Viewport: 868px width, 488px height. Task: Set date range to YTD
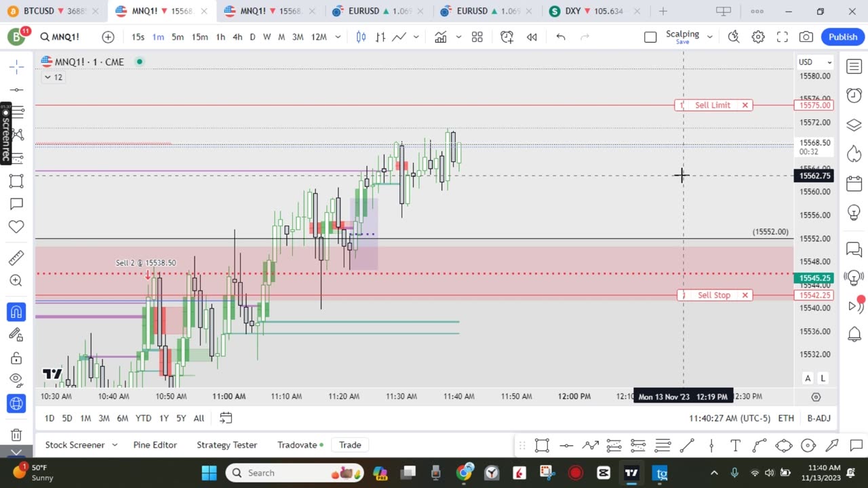tap(143, 418)
